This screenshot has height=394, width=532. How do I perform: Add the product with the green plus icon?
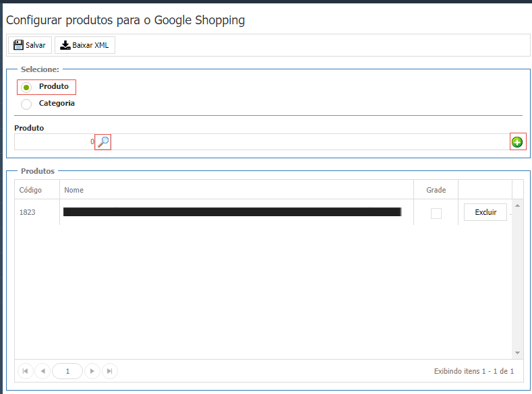(517, 142)
